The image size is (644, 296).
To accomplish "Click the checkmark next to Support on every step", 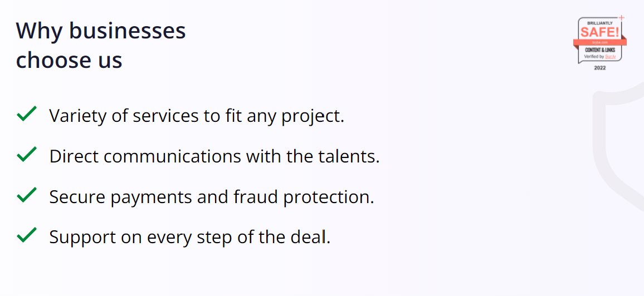I will 27,235.
